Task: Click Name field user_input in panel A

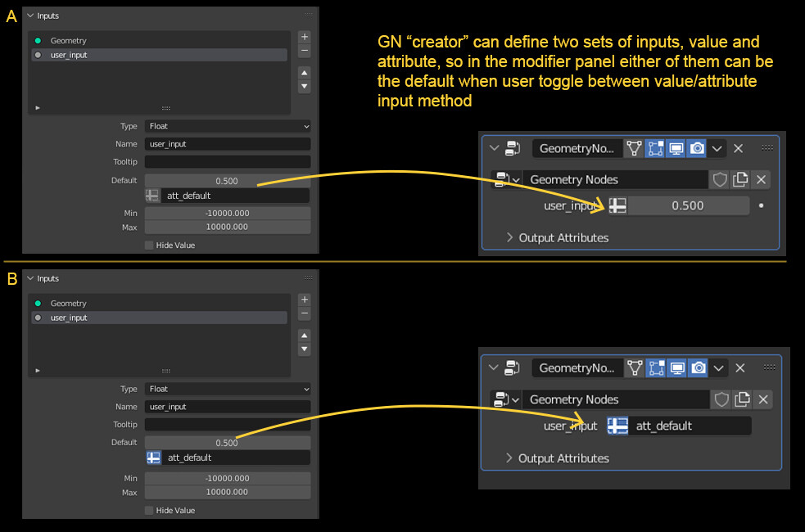Action: 228,144
